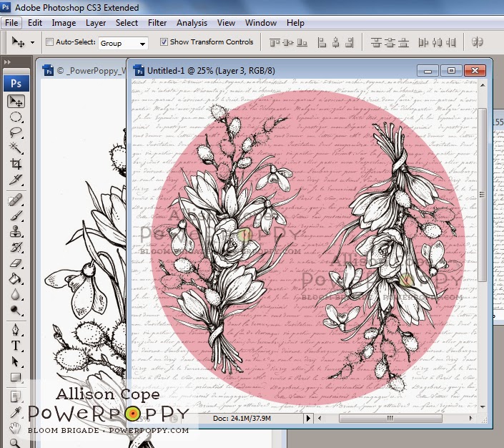Image resolution: width=504 pixels, height=448 pixels.
Task: Select the Slice tool
Action: (16, 180)
